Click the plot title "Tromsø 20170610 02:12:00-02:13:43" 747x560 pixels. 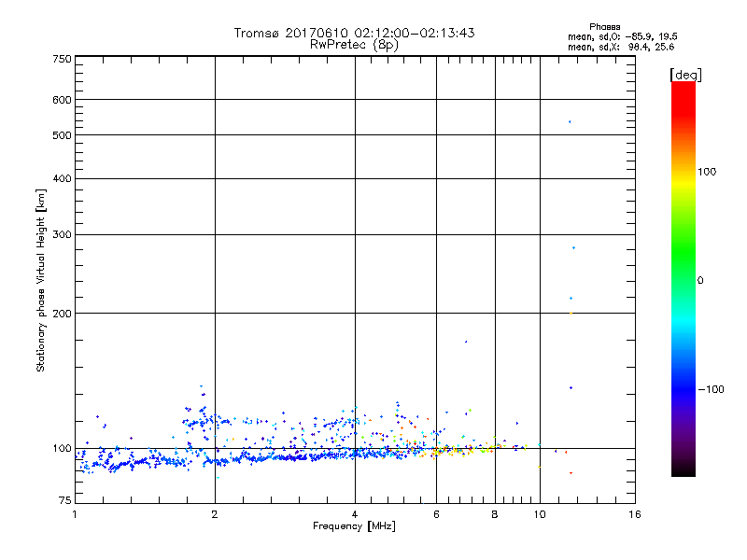click(354, 33)
